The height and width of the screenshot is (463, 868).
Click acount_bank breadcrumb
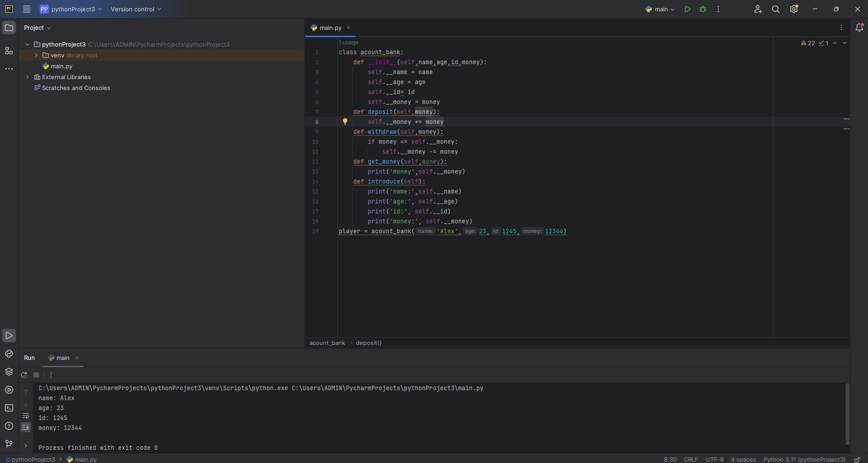(327, 343)
